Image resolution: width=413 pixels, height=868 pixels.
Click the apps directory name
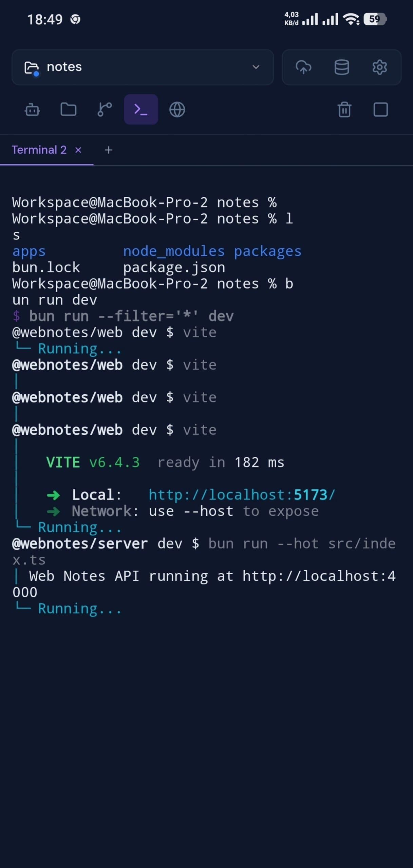click(29, 251)
